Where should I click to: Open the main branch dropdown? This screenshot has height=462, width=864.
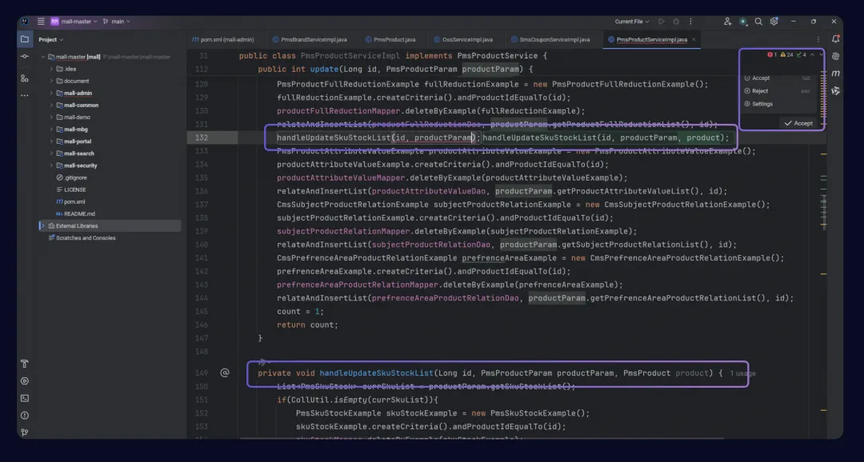click(x=116, y=22)
